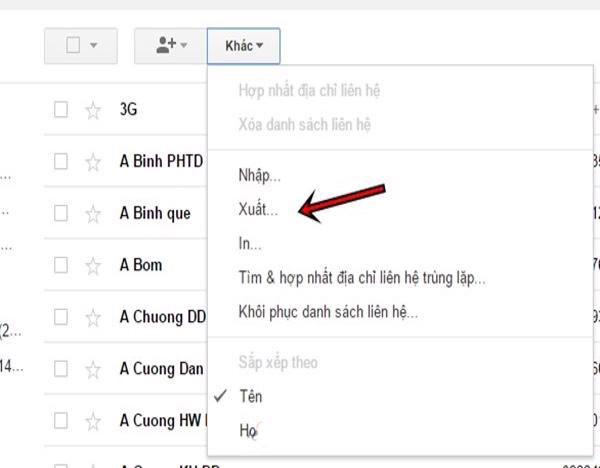Click the add contact person icon
The image size is (600, 468).
(x=166, y=45)
